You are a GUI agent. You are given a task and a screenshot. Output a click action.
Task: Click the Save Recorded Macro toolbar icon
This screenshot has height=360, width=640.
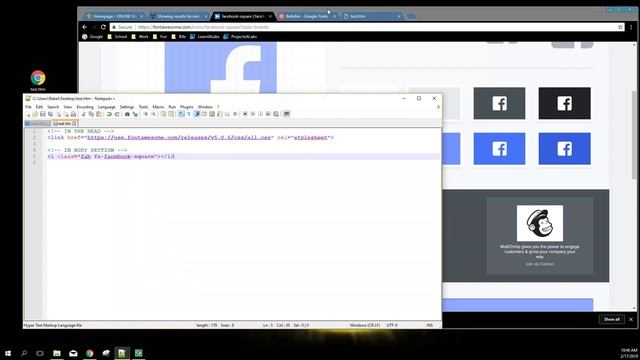pyautogui.click(x=276, y=114)
